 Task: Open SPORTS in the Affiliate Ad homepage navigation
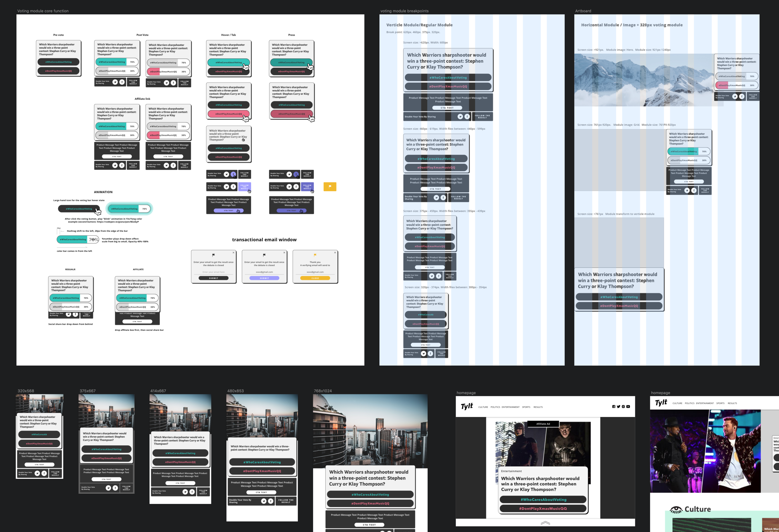(x=526, y=407)
